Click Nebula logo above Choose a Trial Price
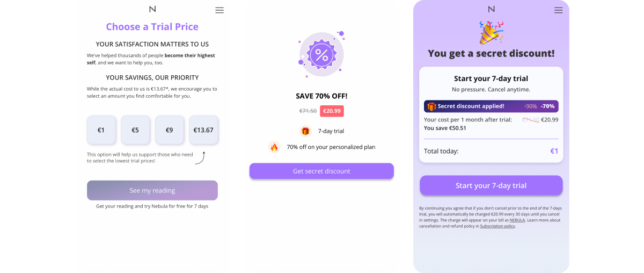644x273 pixels. coord(152,9)
